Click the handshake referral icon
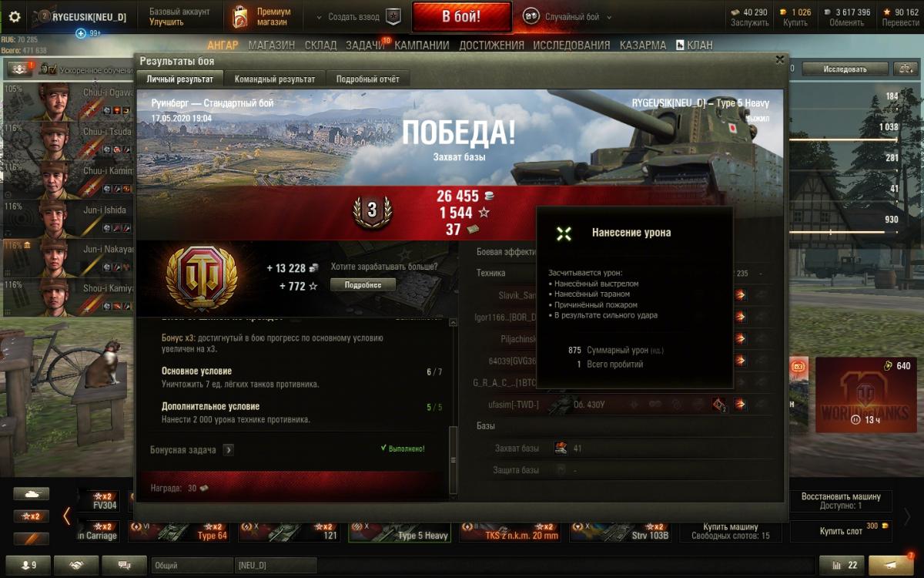This screenshot has height=578, width=924. pyautogui.click(x=77, y=565)
